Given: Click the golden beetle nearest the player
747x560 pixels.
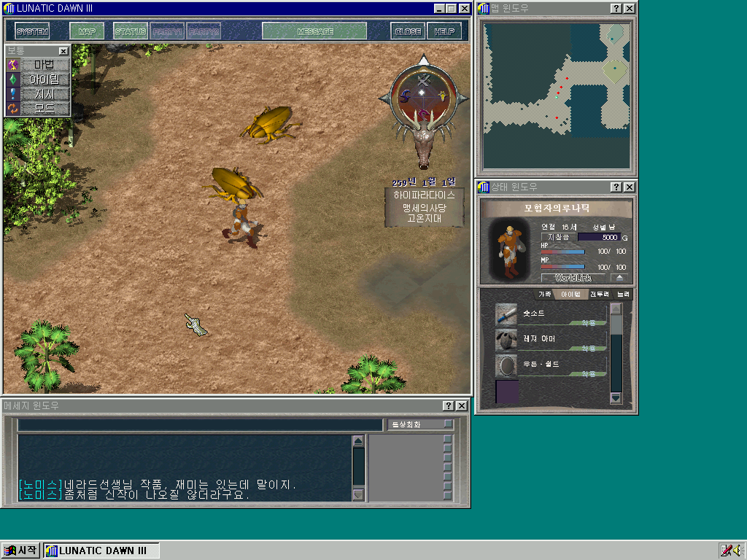Looking at the screenshot, I should click(x=233, y=184).
